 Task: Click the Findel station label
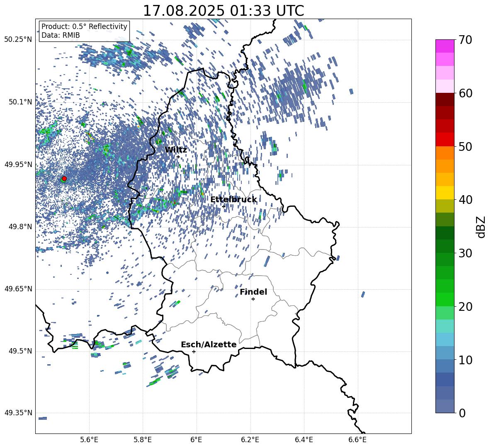point(253,292)
